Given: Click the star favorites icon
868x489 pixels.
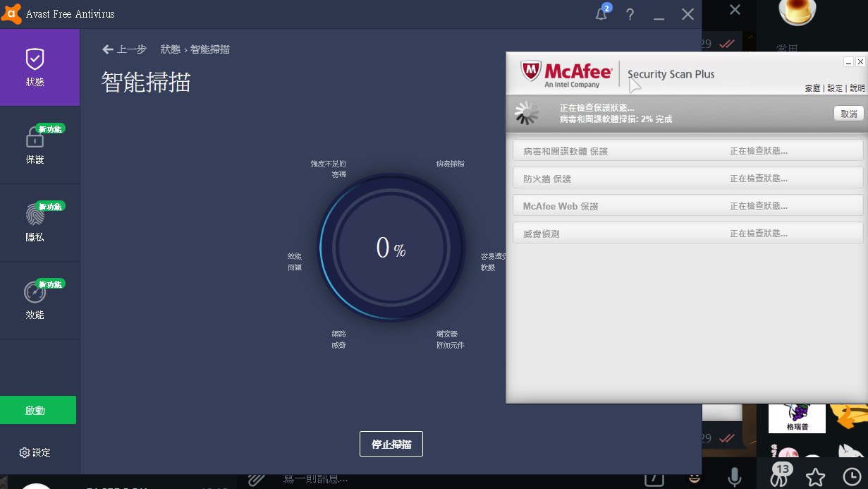Looking at the screenshot, I should pos(815,478).
